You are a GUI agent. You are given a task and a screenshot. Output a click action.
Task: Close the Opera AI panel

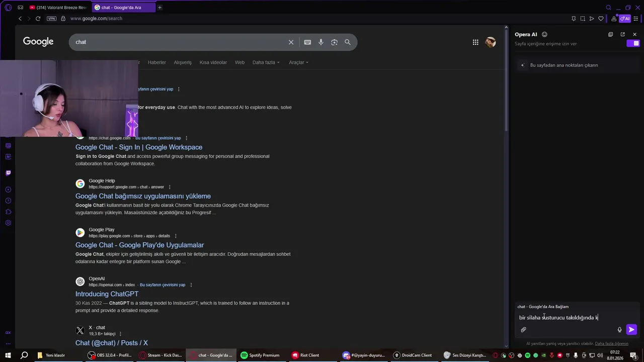634,35
